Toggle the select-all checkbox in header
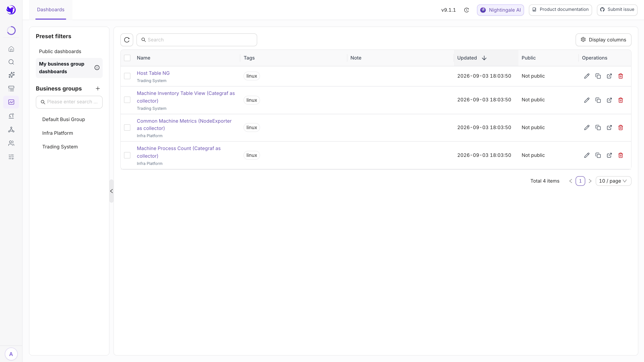Screen dimensions: 644x362 127,58
